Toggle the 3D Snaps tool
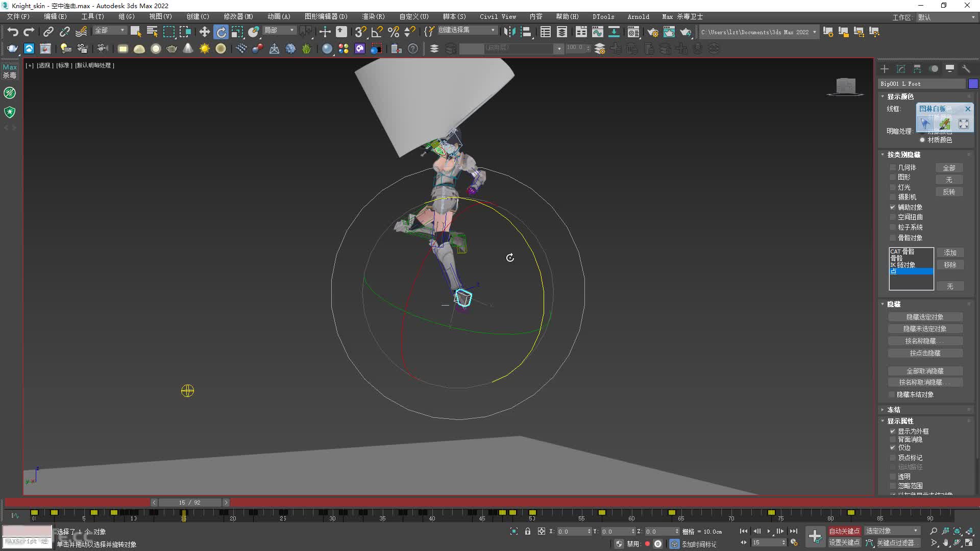 point(360,32)
